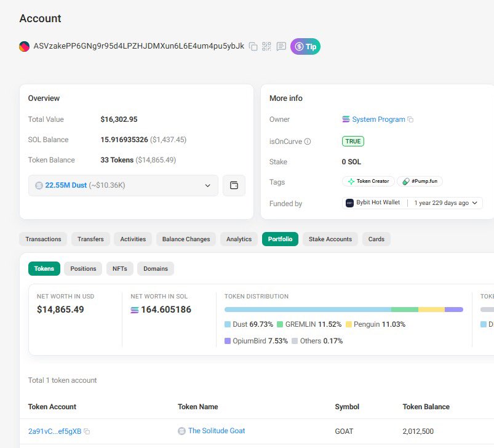
Task: Click the 0 SOL stake value
Action: (x=351, y=162)
